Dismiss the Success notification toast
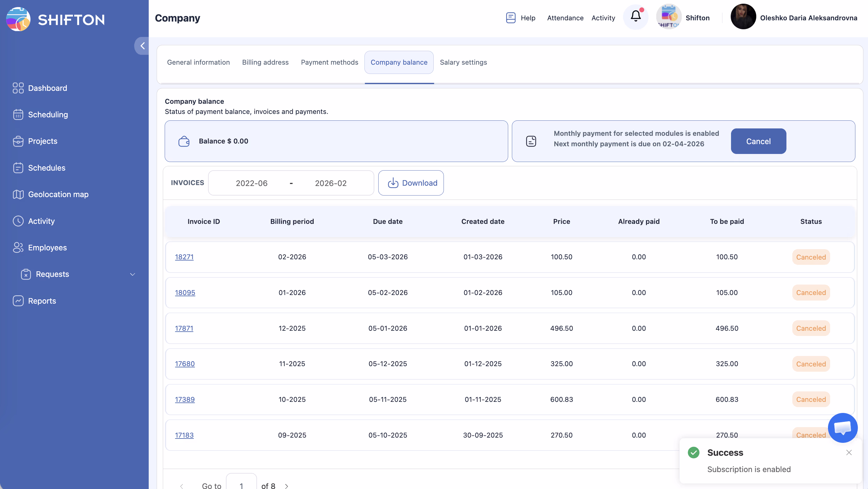 pos(849,452)
